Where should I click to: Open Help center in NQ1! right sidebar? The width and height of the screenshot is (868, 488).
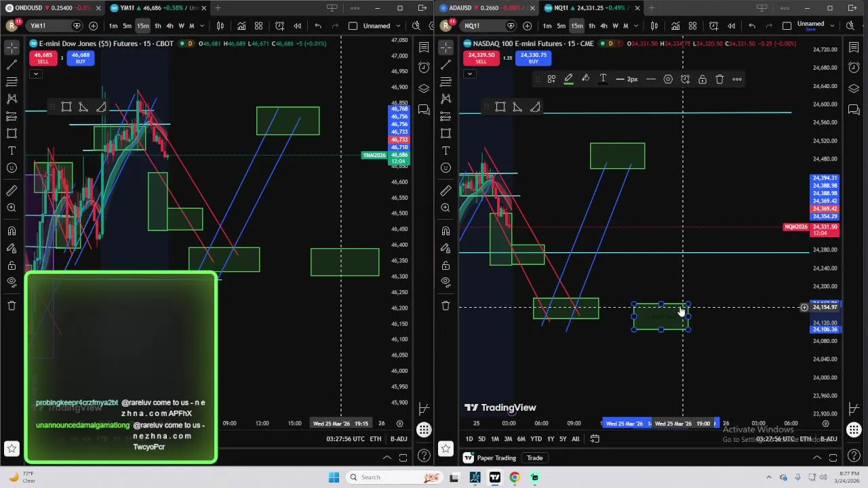click(854, 456)
